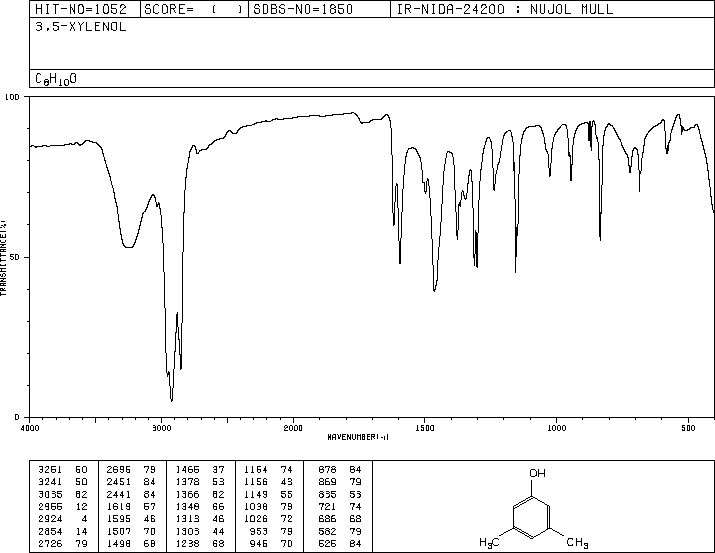This screenshot has width=715, height=553.
Task: Click the 500 wavenumber axis label
Action: 688,428
